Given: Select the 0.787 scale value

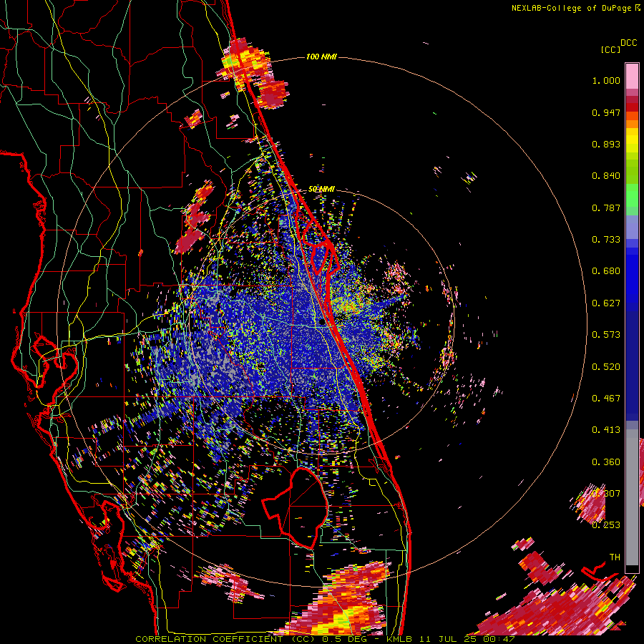Looking at the screenshot, I should [x=606, y=208].
